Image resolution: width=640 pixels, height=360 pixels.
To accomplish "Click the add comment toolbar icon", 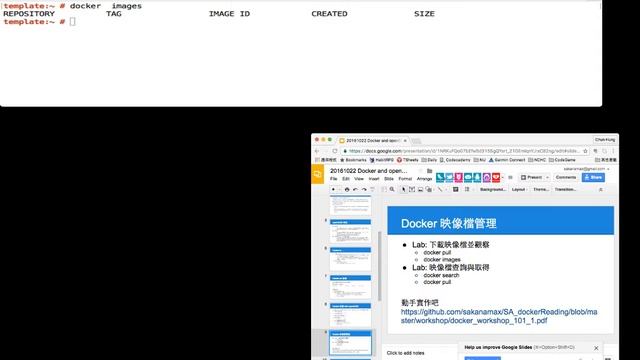I will click(x=456, y=189).
